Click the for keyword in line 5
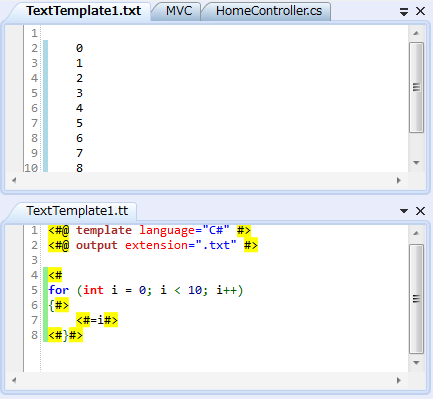433x399 pixels. (x=59, y=290)
